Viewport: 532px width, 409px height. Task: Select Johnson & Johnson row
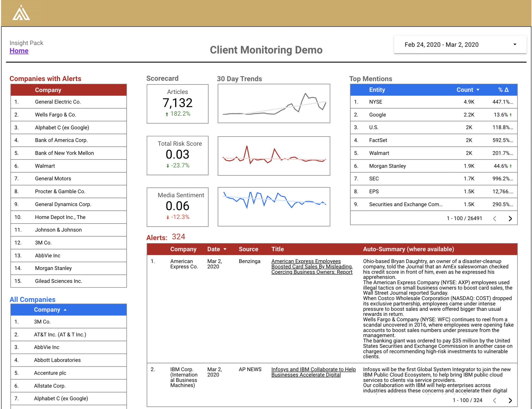pos(69,230)
